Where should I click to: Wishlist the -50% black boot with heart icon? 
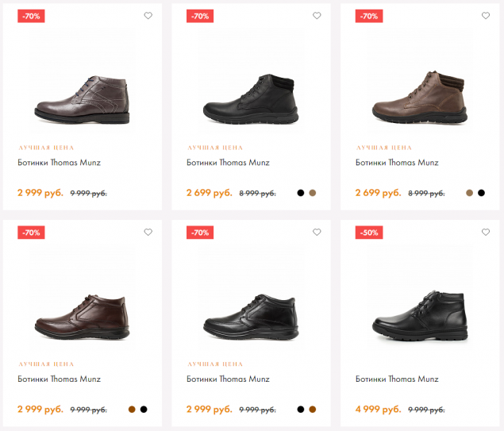tap(486, 232)
